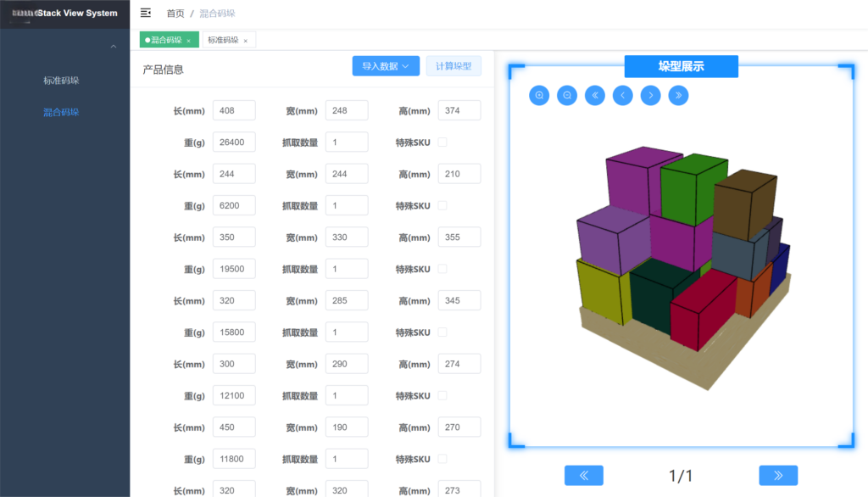This screenshot has width=868, height=497.
Task: Close the 标准码垛 tab
Action: 246,41
